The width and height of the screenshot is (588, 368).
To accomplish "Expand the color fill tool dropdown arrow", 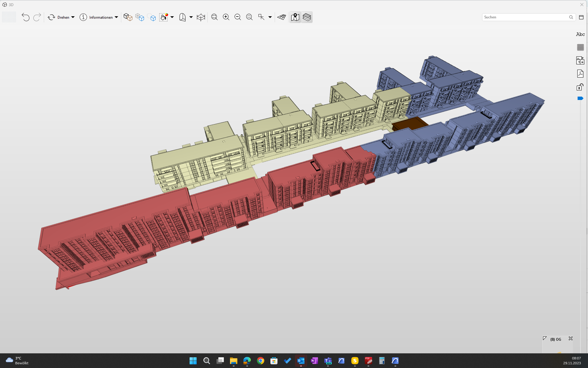I will point(172,17).
